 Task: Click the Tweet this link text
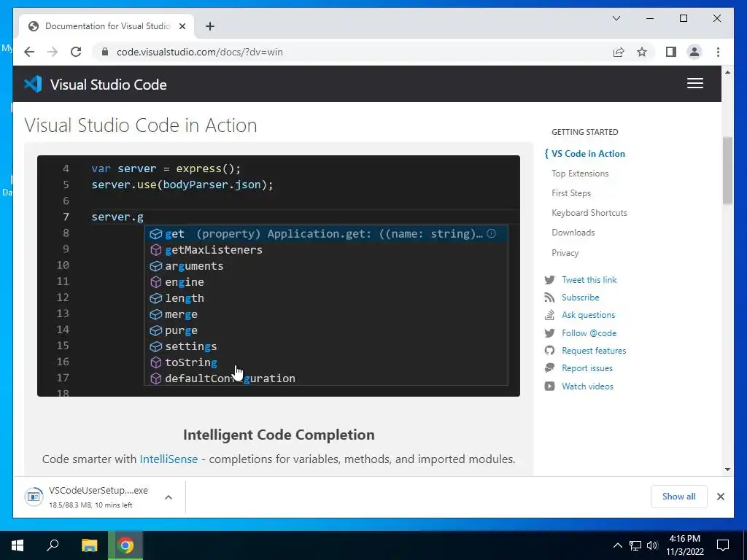(589, 280)
